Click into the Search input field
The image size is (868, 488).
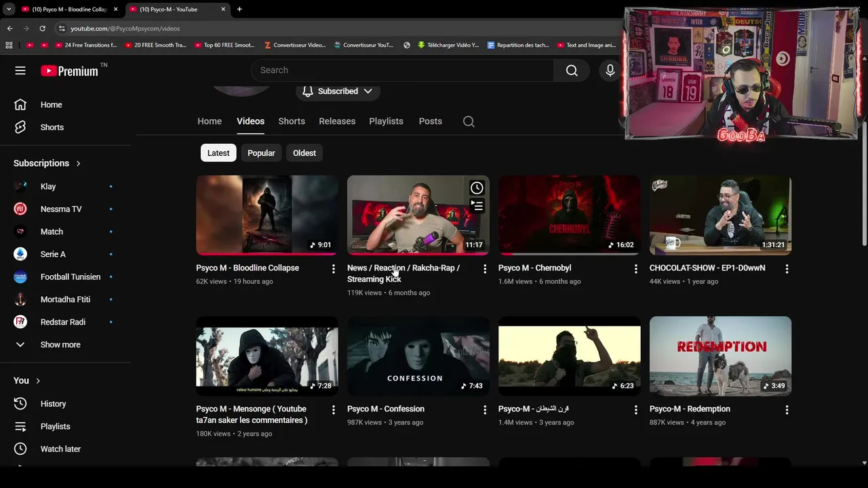(x=403, y=70)
